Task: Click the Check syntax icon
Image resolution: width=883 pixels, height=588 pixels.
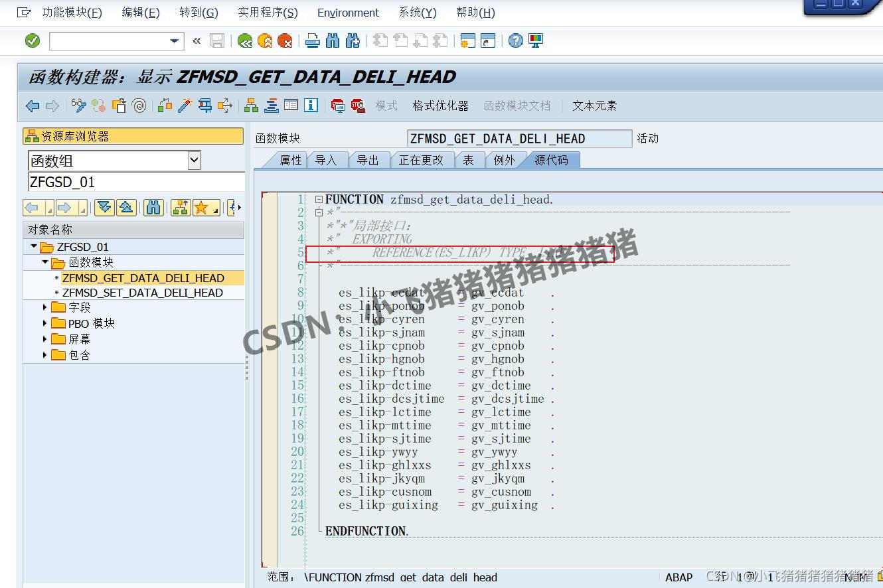Action: 165,106
